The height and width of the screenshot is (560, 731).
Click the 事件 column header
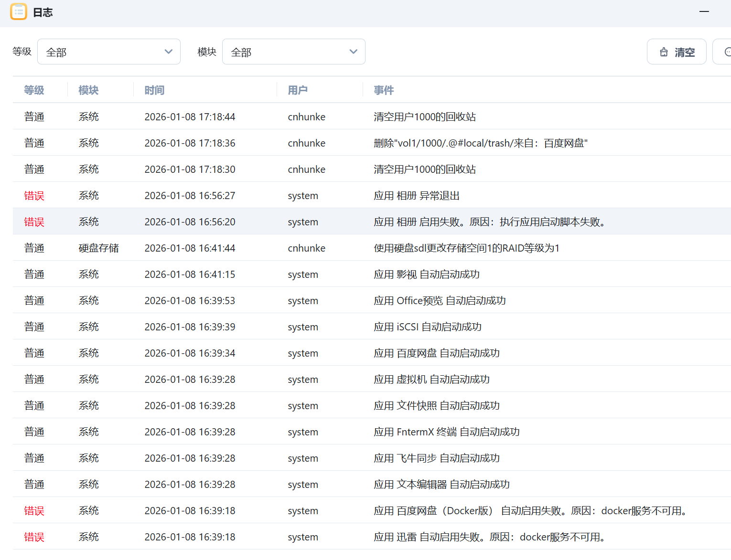pos(384,90)
